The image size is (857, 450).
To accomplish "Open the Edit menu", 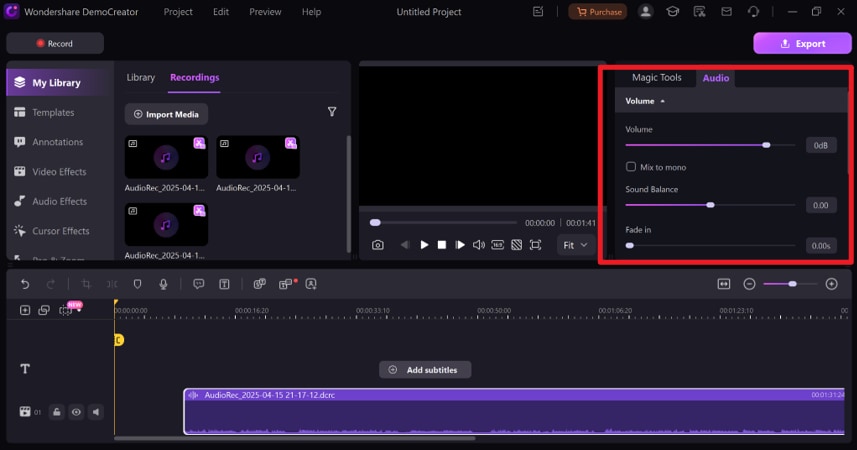I will [x=221, y=11].
